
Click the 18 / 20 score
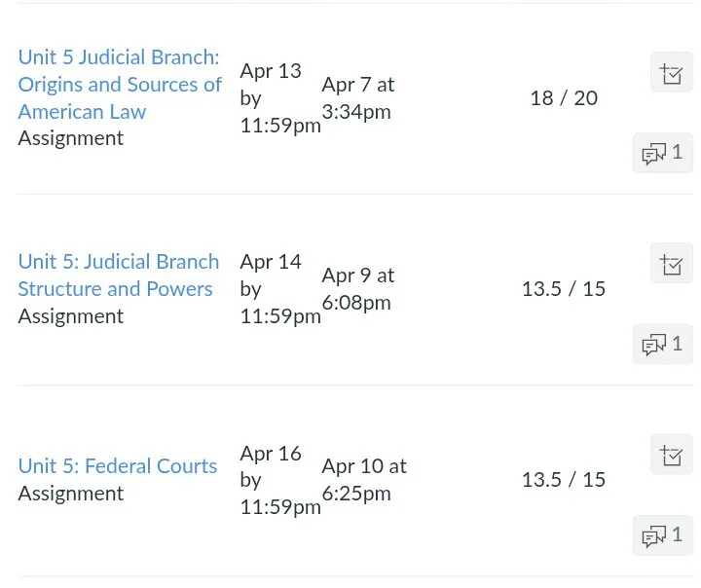pos(564,98)
